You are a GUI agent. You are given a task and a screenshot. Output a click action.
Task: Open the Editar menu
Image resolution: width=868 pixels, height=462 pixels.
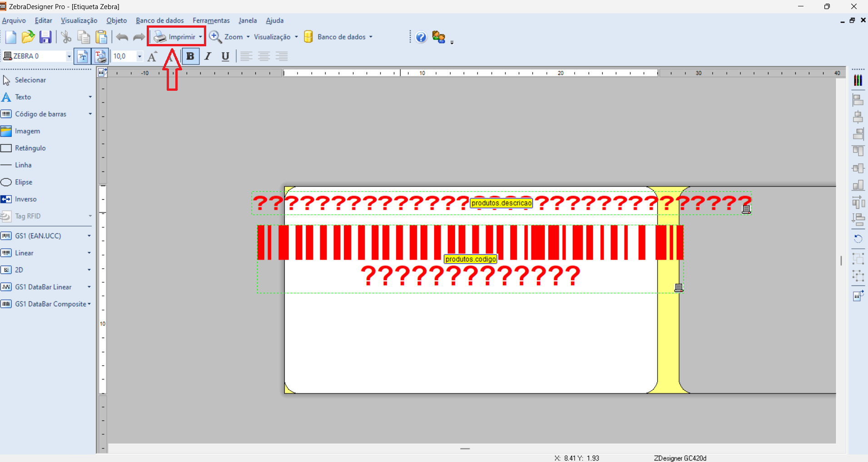(x=44, y=20)
